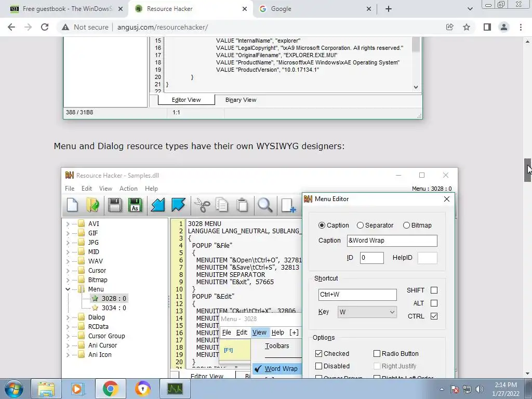This screenshot has height=399, width=532.
Task: Uncheck the Checked option
Action: [318, 353]
